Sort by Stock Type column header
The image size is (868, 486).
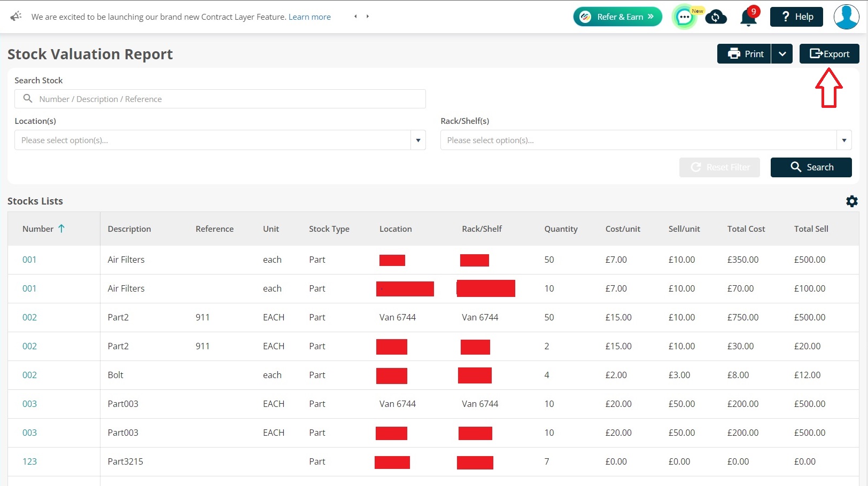click(x=329, y=229)
